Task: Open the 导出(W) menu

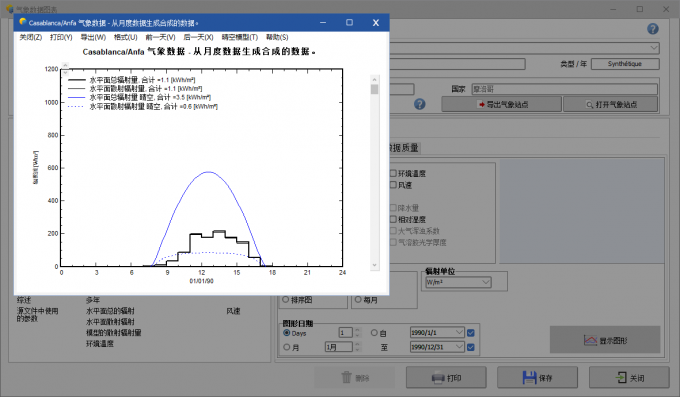Action: click(93, 37)
